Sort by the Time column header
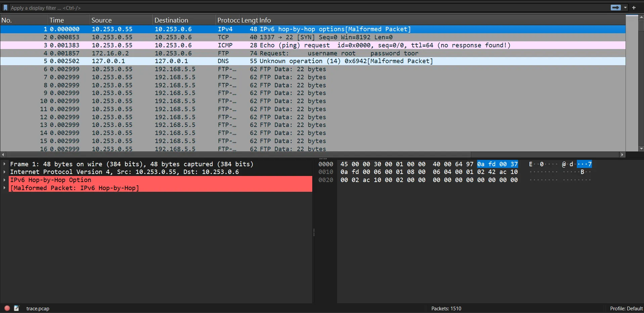 [x=57, y=20]
